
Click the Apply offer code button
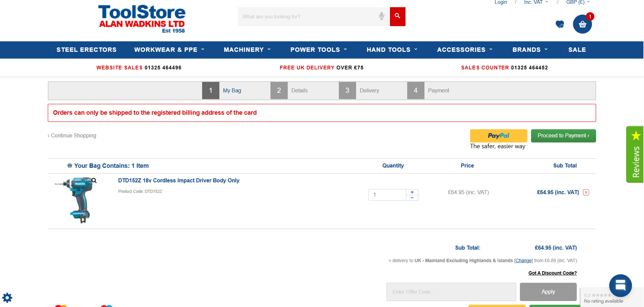pyautogui.click(x=548, y=292)
